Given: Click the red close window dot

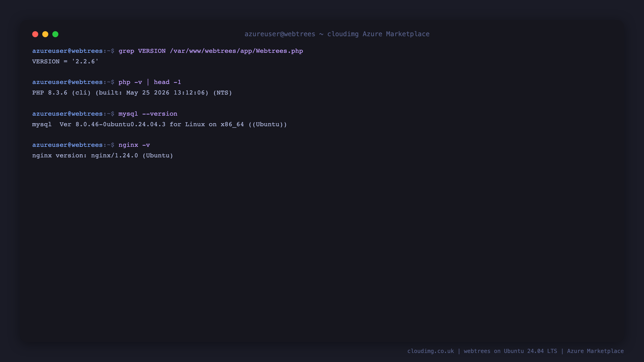Looking at the screenshot, I should tap(35, 34).
